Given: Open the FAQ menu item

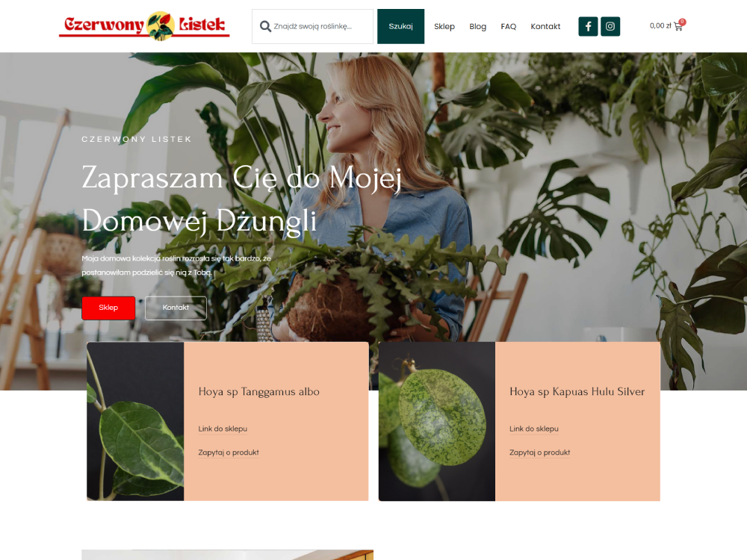Looking at the screenshot, I should [x=508, y=27].
